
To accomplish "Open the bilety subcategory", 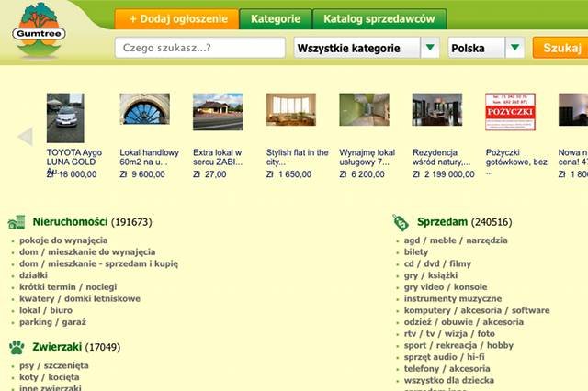I will (416, 252).
